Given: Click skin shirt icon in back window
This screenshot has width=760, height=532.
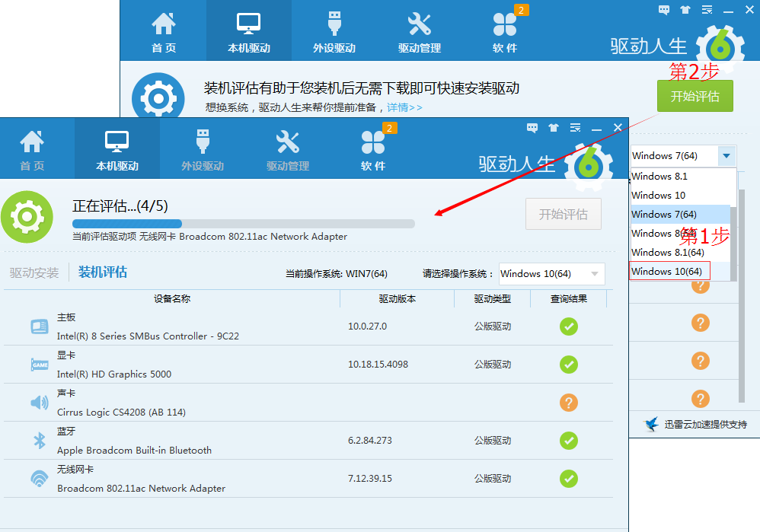Looking at the screenshot, I should [x=685, y=10].
